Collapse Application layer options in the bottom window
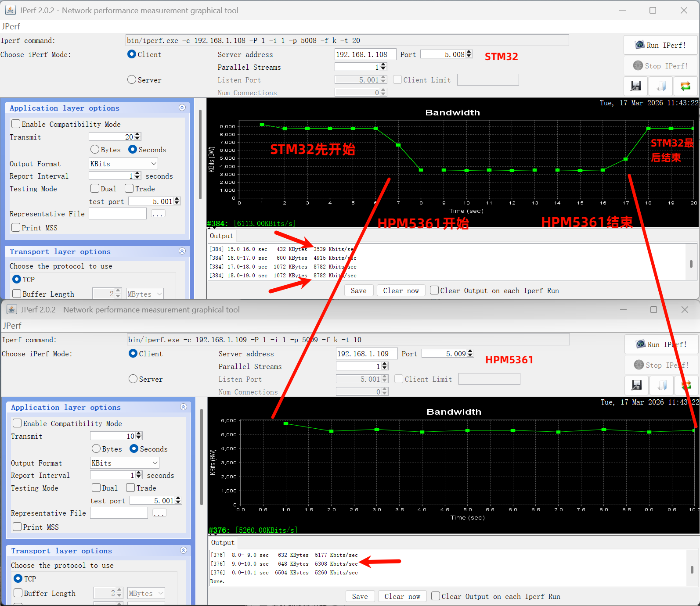Screen dimensions: 700x606 (x=184, y=407)
